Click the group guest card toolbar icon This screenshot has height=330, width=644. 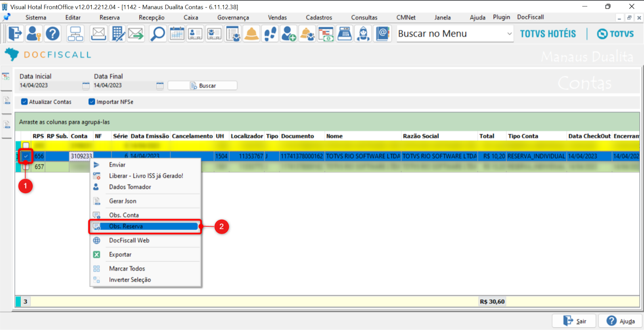coord(214,34)
